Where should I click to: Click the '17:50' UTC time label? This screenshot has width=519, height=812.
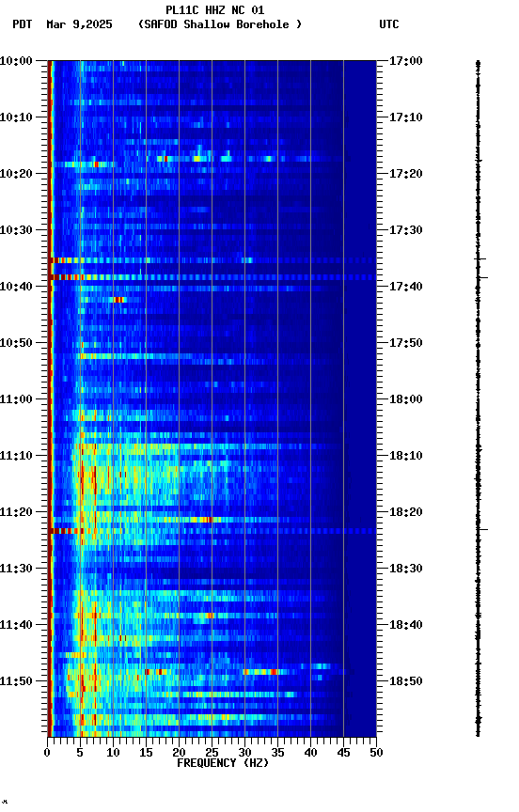(x=406, y=343)
